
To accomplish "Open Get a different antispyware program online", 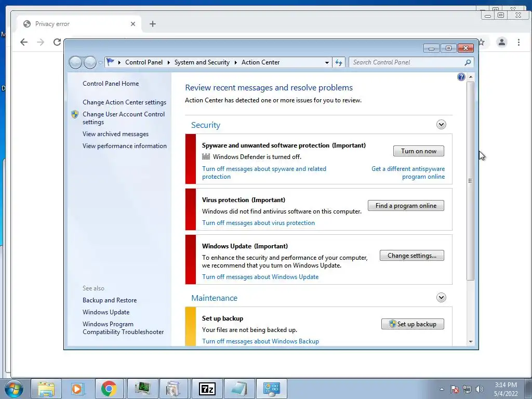I will pyautogui.click(x=408, y=172).
